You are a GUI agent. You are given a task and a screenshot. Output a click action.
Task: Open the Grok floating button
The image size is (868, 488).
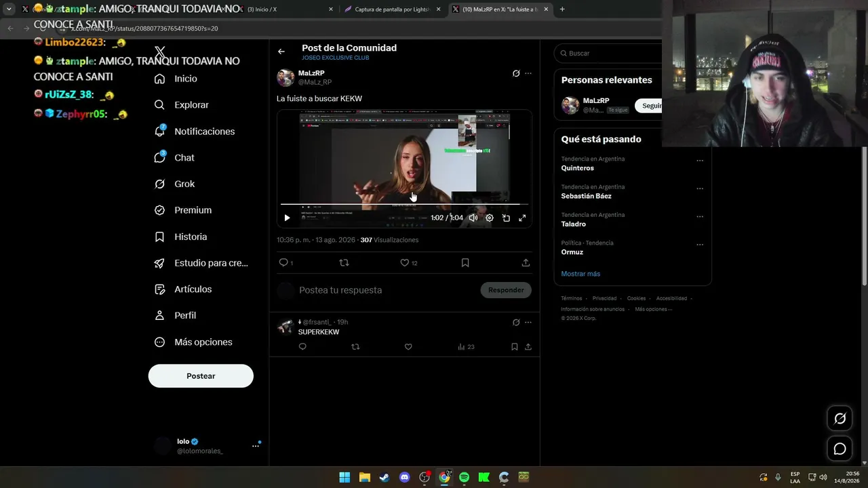[840, 419]
